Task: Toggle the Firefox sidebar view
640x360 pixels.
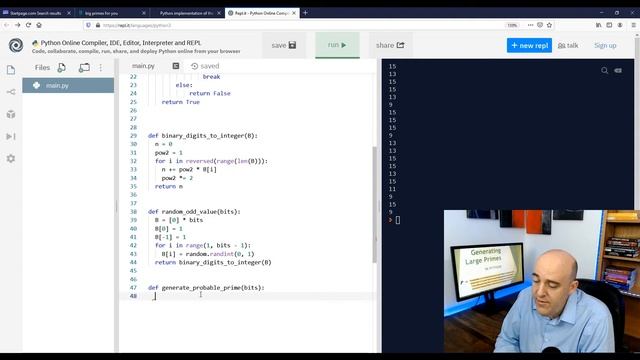Action: pyautogui.click(x=609, y=25)
